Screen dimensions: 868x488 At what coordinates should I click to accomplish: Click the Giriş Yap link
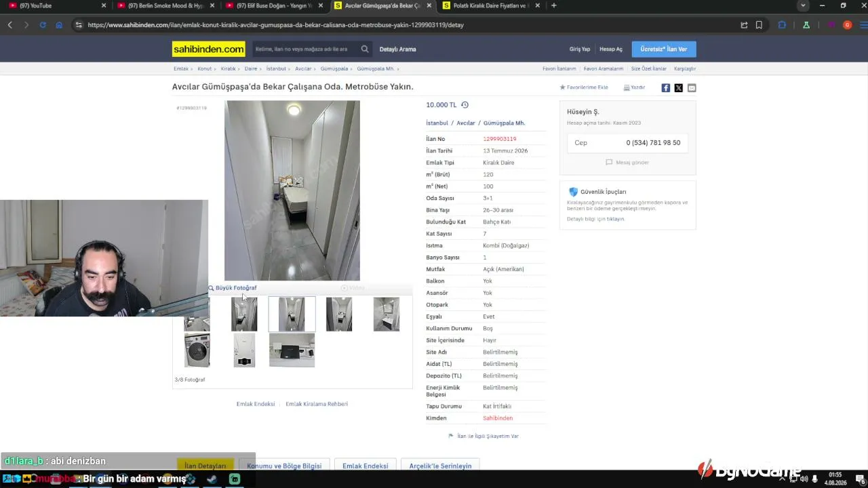pyautogui.click(x=580, y=49)
